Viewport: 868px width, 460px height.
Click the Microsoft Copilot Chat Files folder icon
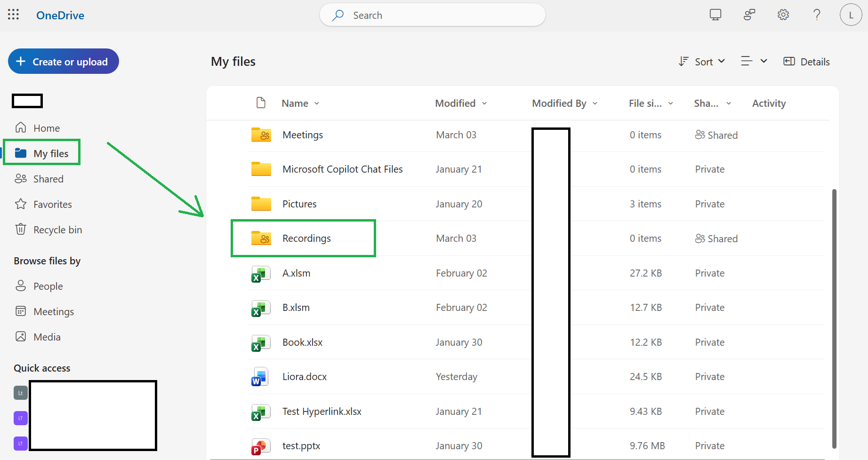(261, 169)
